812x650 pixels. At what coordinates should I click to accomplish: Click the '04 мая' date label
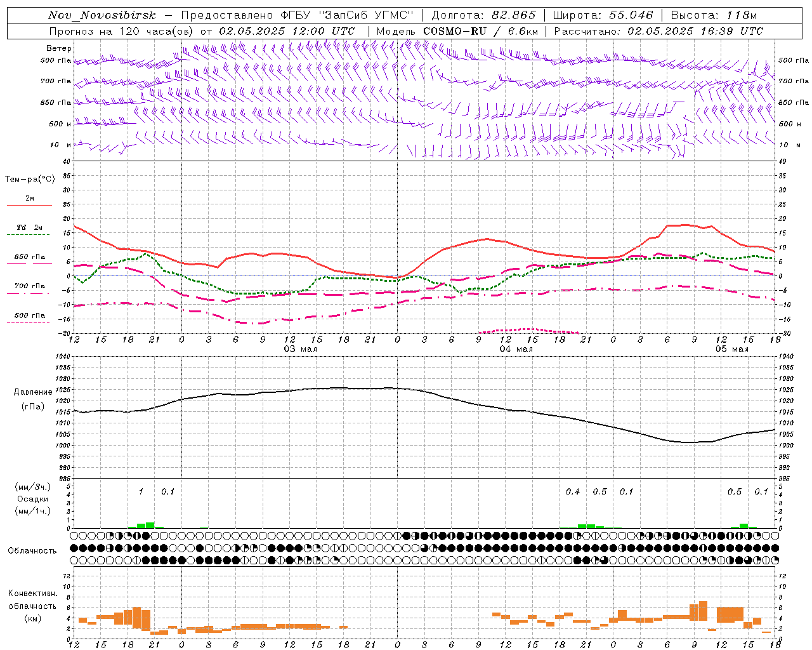pos(516,349)
